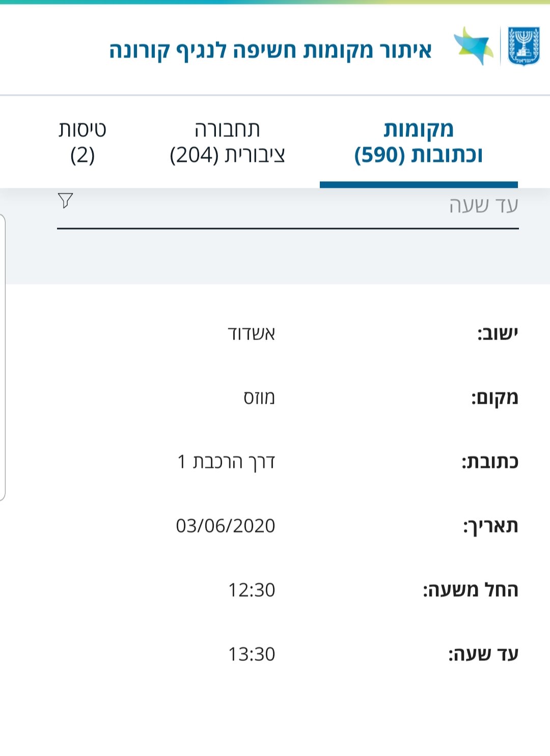Viewport: 550px width, 756px height.
Task: Click the page title איתור מקומות חשיפה לנגיף קורונה
Action: click(x=270, y=50)
